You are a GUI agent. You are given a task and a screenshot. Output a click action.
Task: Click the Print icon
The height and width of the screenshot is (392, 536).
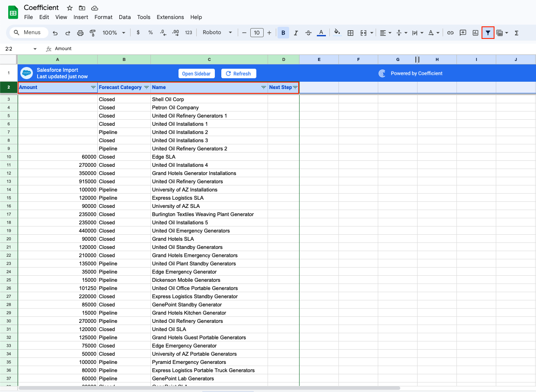(x=80, y=33)
